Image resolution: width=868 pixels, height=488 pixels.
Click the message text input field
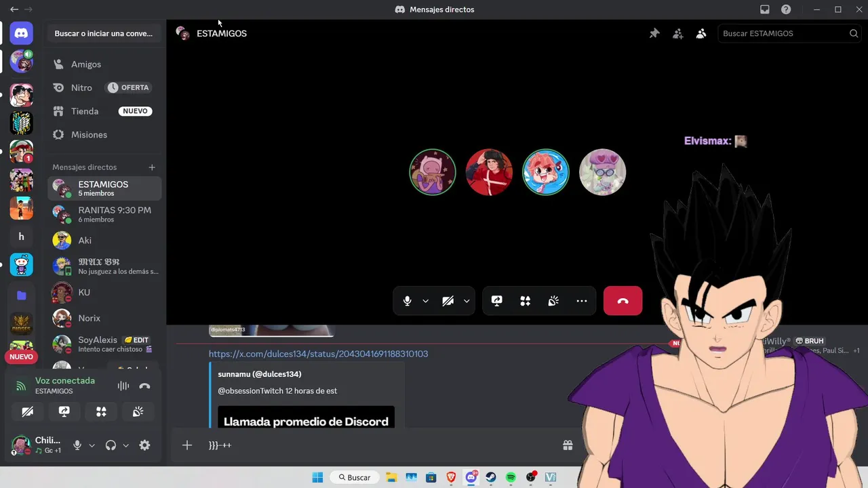coord(380,445)
